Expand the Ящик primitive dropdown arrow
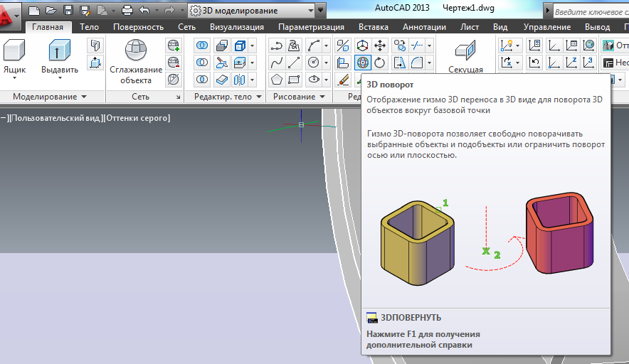Viewport: 629px width, 364px height. pos(14,77)
